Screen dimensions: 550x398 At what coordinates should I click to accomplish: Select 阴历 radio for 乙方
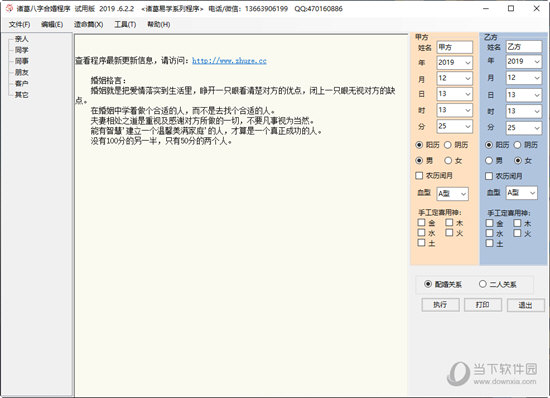pos(517,145)
